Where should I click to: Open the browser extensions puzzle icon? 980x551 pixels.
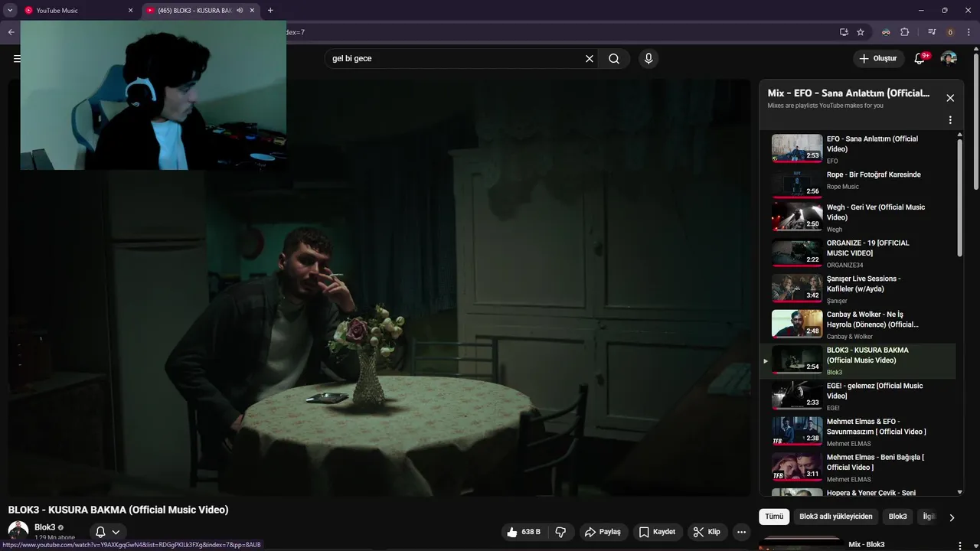[904, 32]
